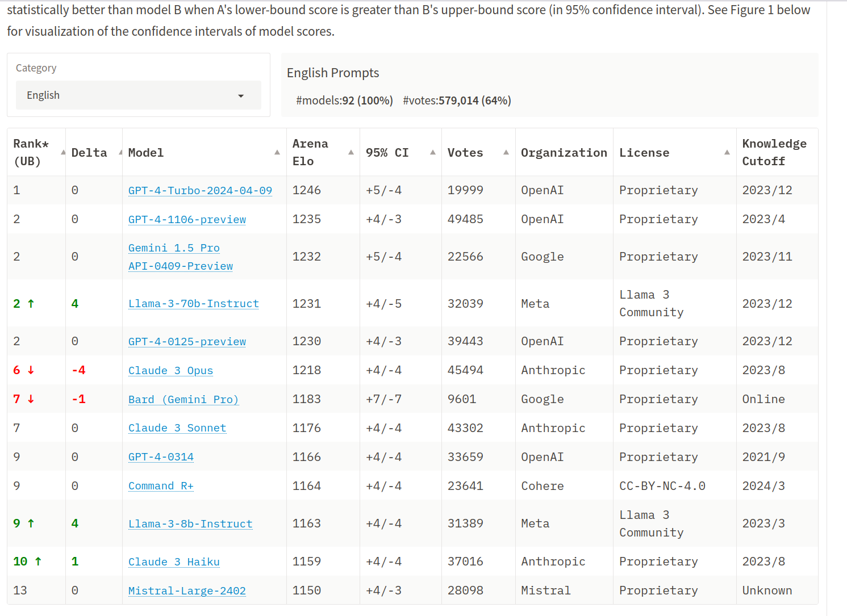Click the 95% CI sort arrow
Viewport: 847px width, 616px height.
tap(433, 153)
